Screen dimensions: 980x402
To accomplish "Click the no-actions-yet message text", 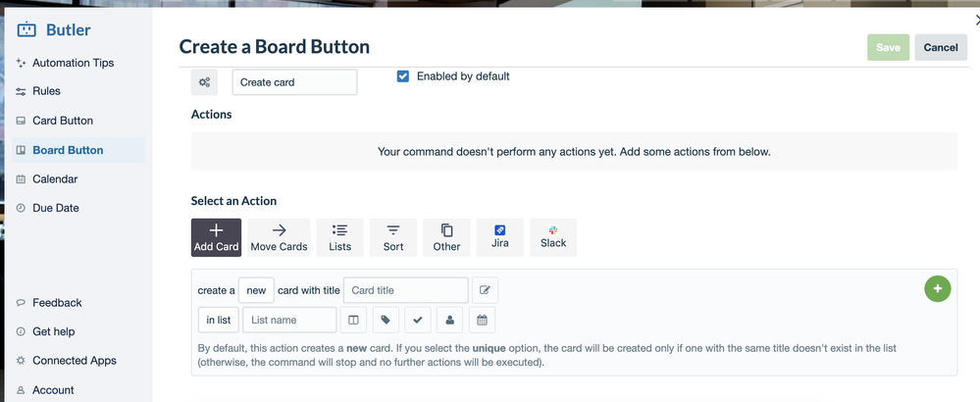I will [574, 152].
